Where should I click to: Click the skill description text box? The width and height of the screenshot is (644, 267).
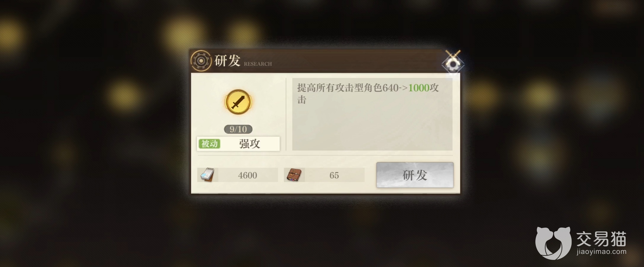point(372,114)
